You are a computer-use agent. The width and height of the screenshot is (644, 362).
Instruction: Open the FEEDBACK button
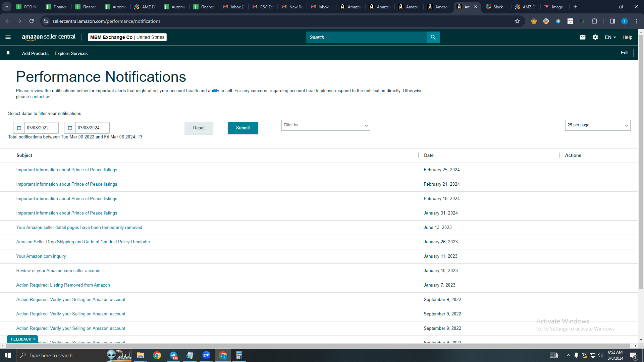[x=21, y=339]
